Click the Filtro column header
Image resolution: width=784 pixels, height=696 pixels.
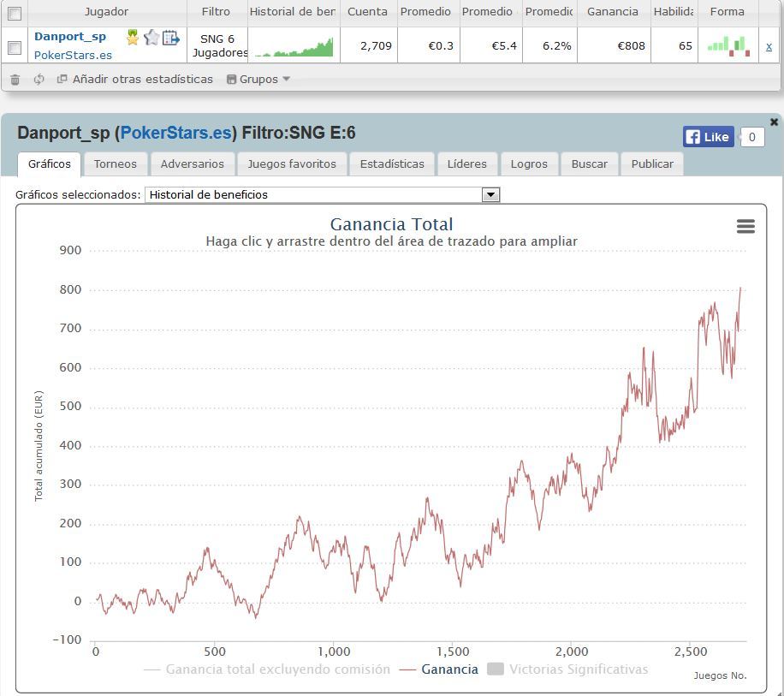coord(216,11)
